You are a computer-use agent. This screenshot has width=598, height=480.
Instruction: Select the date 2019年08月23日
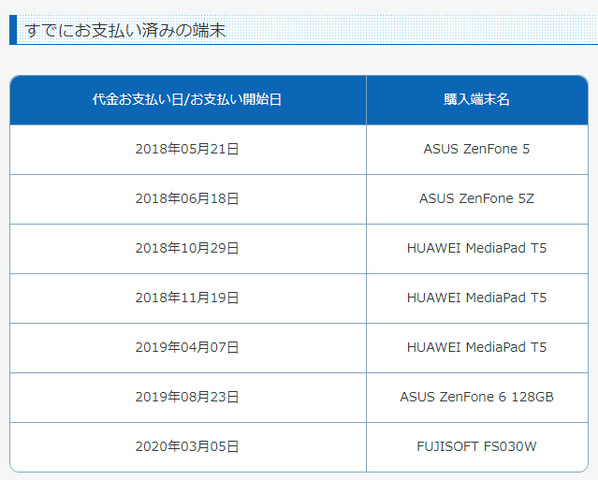tap(187, 397)
